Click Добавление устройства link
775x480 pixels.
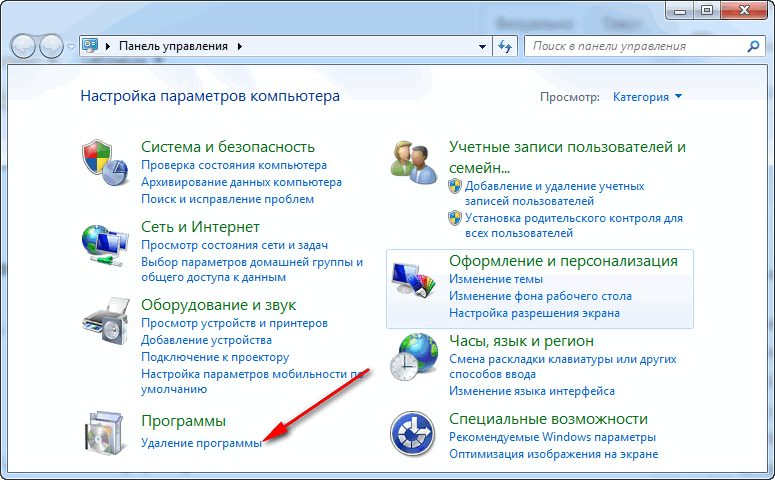pyautogui.click(x=206, y=340)
